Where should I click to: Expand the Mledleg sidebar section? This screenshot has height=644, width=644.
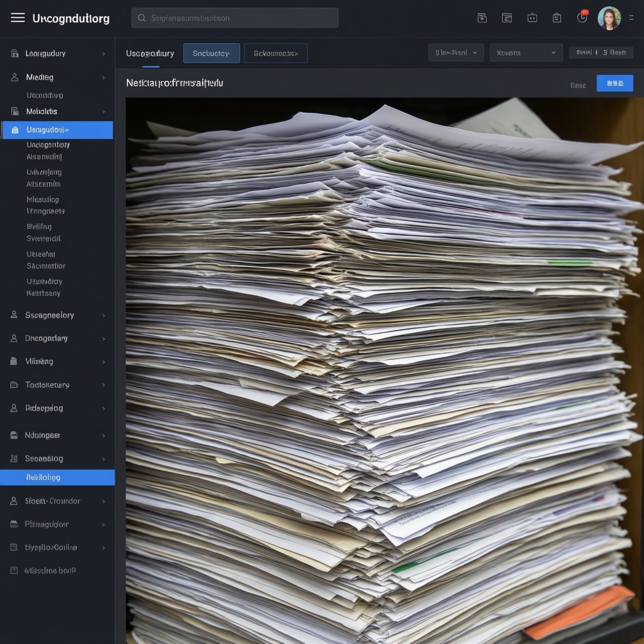(x=103, y=78)
